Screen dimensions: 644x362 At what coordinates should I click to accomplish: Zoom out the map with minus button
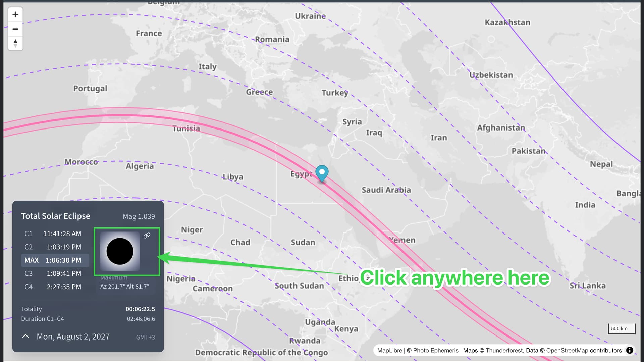click(15, 29)
